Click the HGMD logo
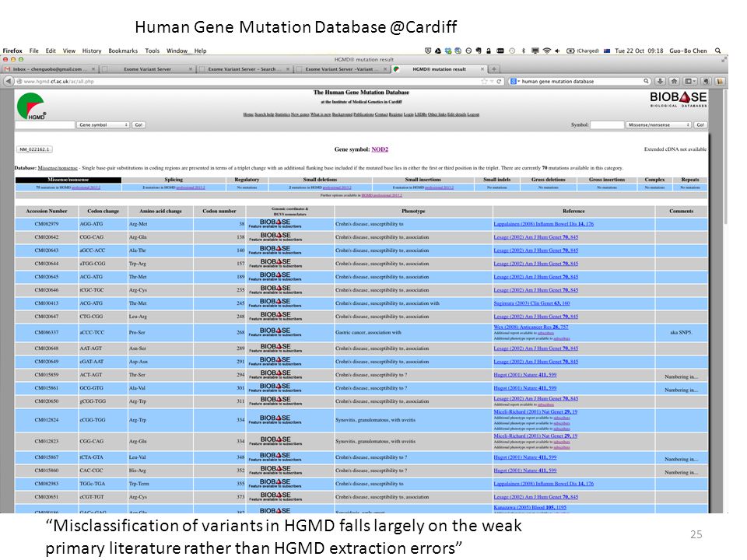747x560 pixels. pos(31,107)
